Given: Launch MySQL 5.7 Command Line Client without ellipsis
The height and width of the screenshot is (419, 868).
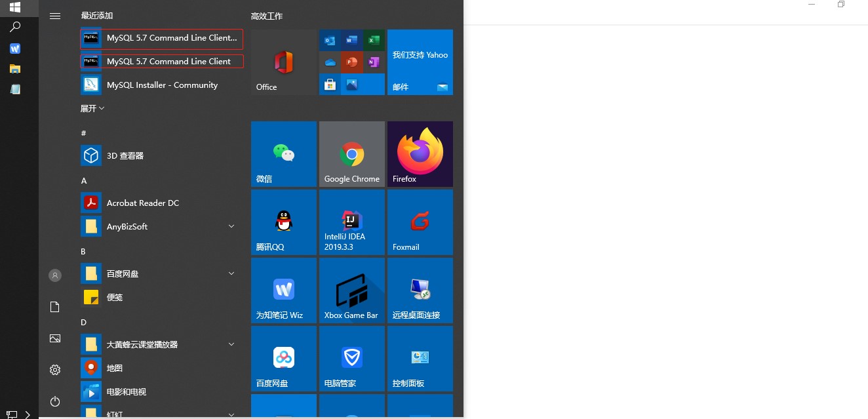Looking at the screenshot, I should [161, 62].
